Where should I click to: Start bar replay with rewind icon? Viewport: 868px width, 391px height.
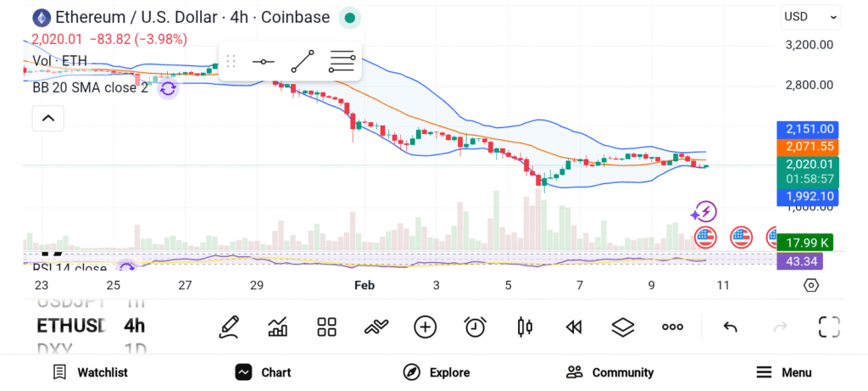pyautogui.click(x=574, y=327)
